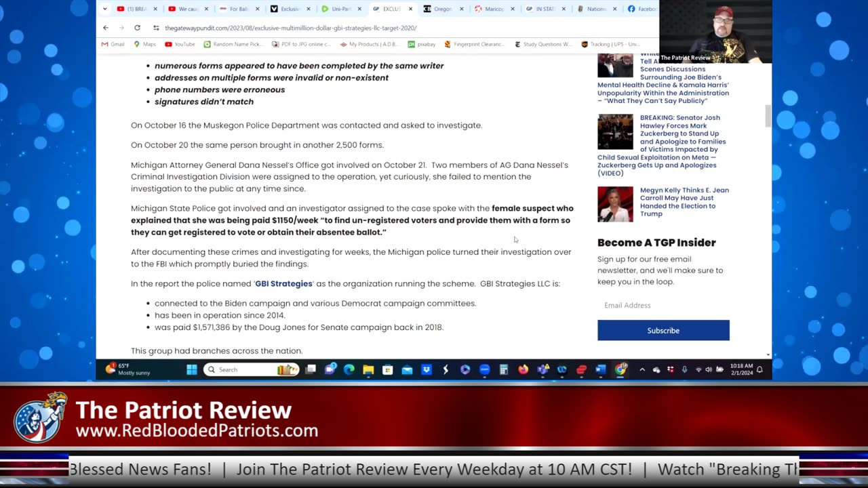Click the microphone tray icon
Viewport: 868px width, 488px height.
pyautogui.click(x=684, y=369)
